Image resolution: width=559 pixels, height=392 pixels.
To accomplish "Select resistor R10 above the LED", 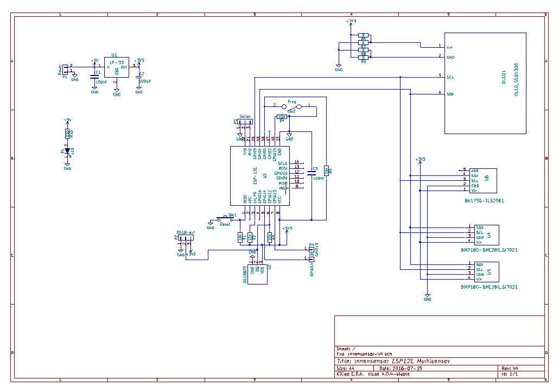I will [x=67, y=134].
